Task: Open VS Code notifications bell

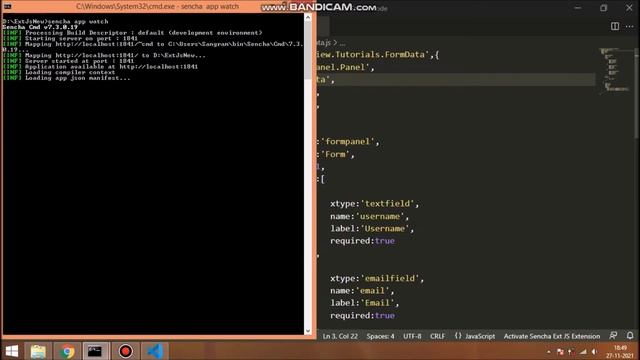Action: (630, 336)
